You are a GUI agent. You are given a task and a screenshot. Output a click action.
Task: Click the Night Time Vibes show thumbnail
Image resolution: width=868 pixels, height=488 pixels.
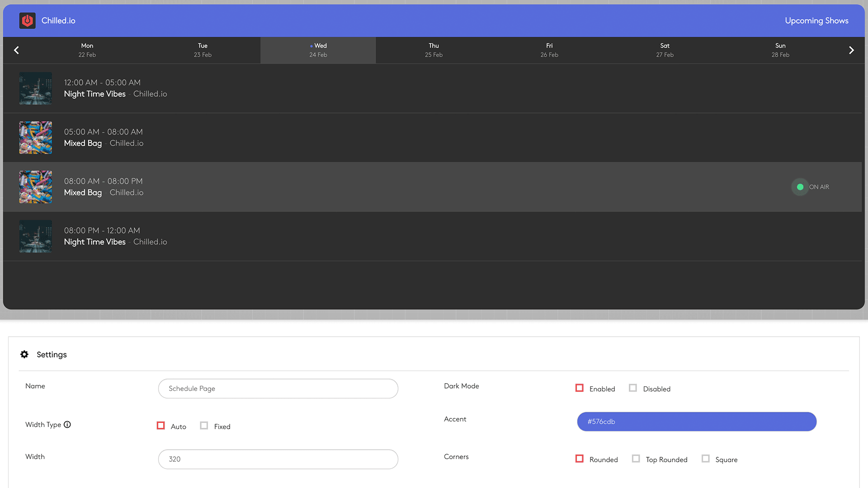[x=35, y=89]
